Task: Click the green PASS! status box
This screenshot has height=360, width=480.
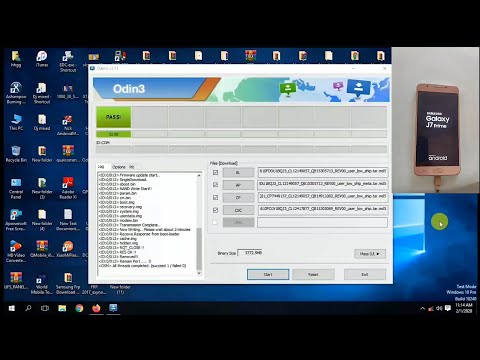Action: coord(114,117)
